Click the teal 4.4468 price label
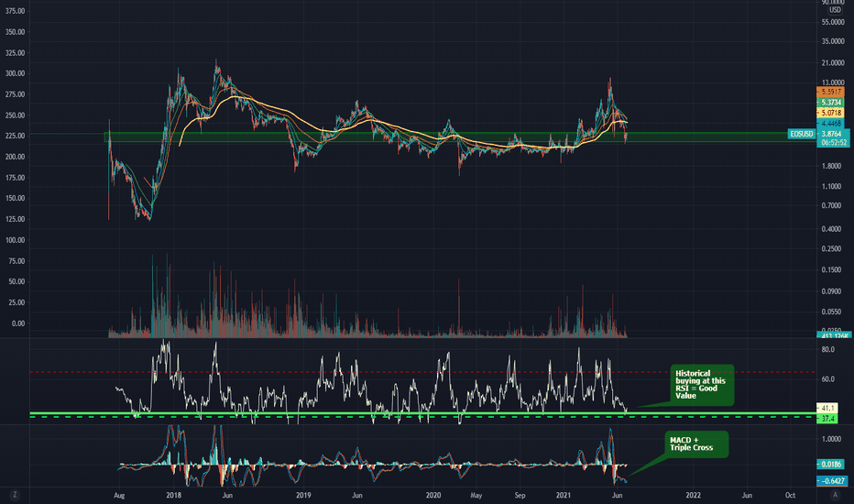Screen dimensions: 854x504 [830, 124]
